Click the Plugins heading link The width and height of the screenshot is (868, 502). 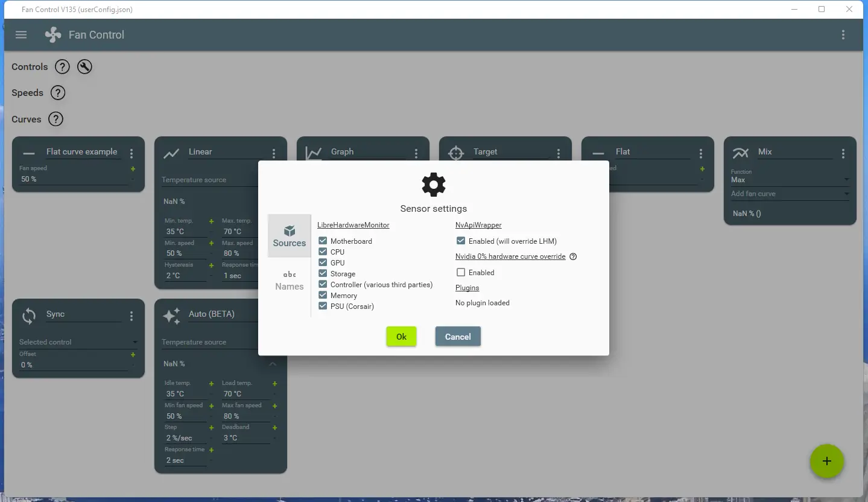pyautogui.click(x=467, y=288)
